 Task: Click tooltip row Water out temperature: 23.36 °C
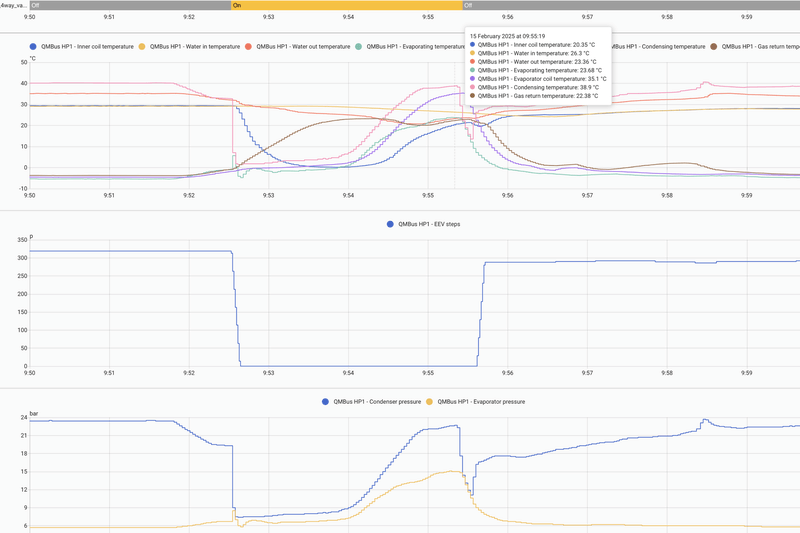coord(533,62)
